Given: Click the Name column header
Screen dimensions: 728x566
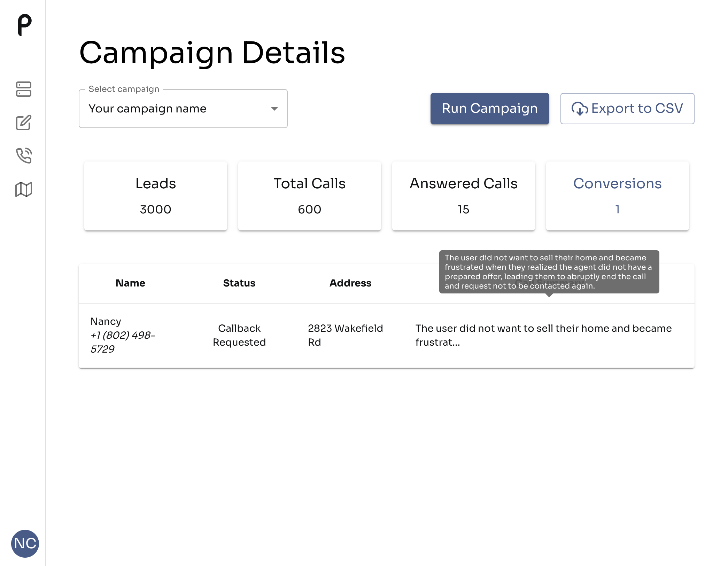Looking at the screenshot, I should 130,283.
